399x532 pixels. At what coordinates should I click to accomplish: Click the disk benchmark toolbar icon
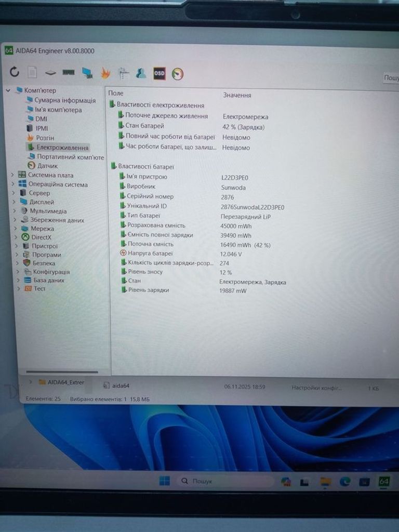(50, 73)
